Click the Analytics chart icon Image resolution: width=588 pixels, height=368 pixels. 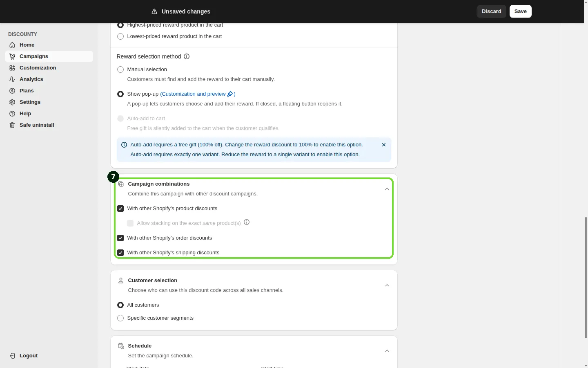(12, 79)
